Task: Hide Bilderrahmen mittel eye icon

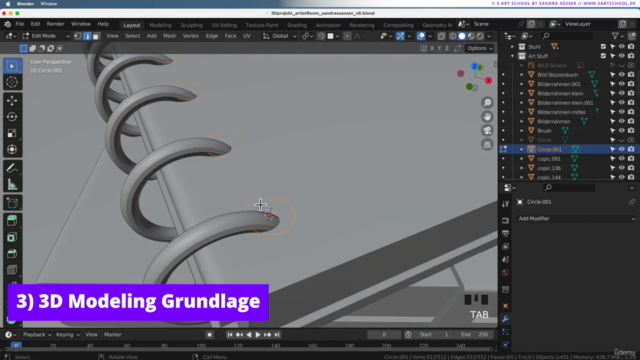Action: [x=622, y=112]
